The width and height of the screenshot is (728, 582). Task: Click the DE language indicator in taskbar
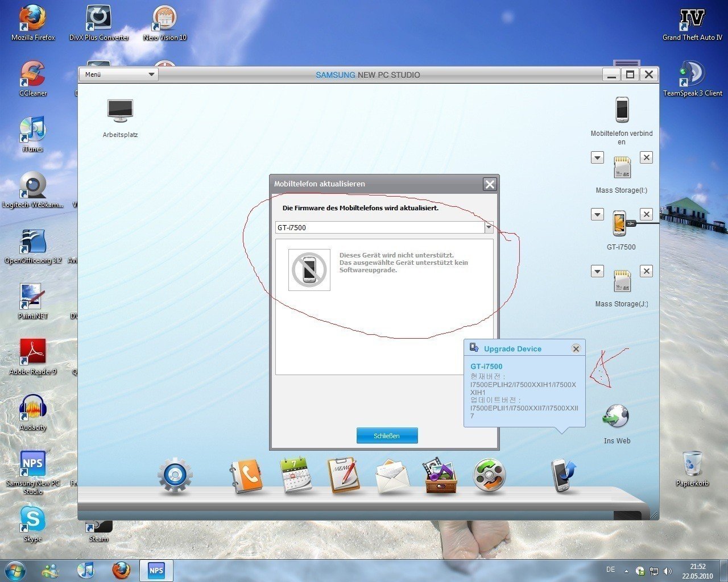click(610, 569)
